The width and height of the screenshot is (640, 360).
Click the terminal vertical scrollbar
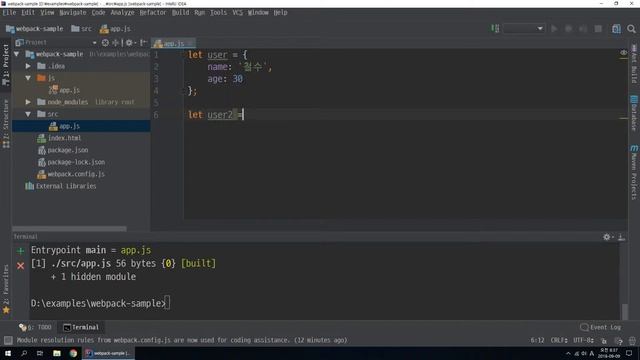tap(625, 311)
